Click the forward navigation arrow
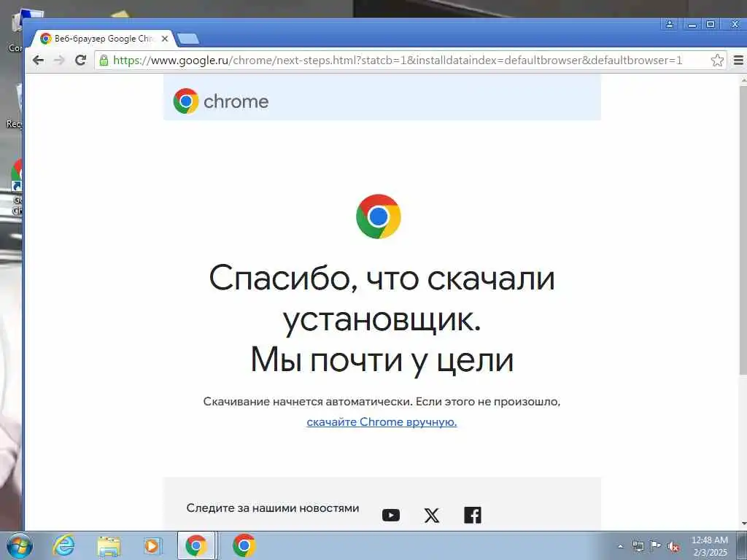 coord(59,60)
